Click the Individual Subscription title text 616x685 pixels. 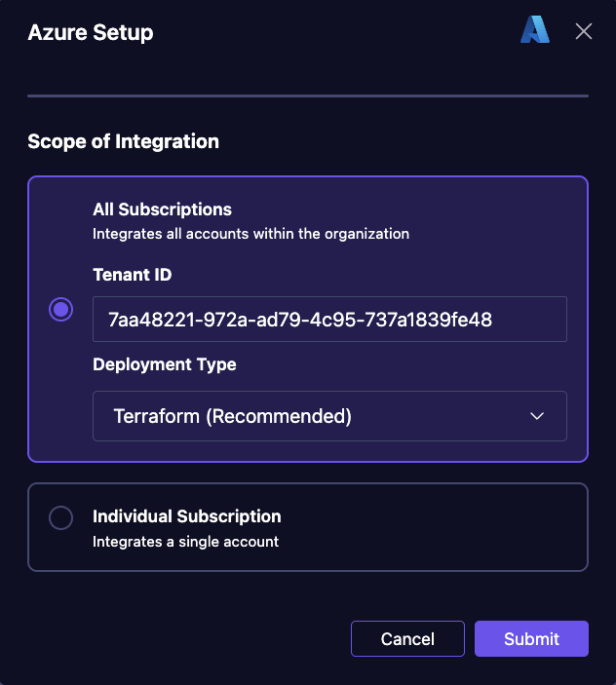(186, 516)
